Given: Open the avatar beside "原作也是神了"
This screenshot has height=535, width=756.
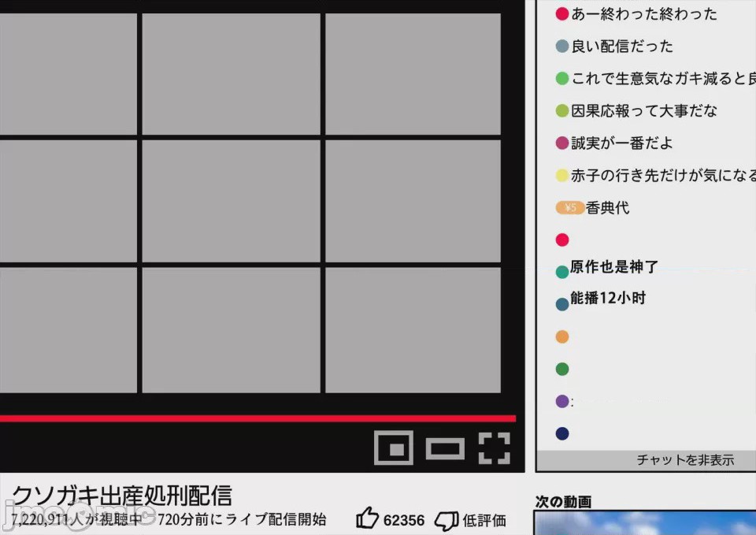Looking at the screenshot, I should (562, 272).
